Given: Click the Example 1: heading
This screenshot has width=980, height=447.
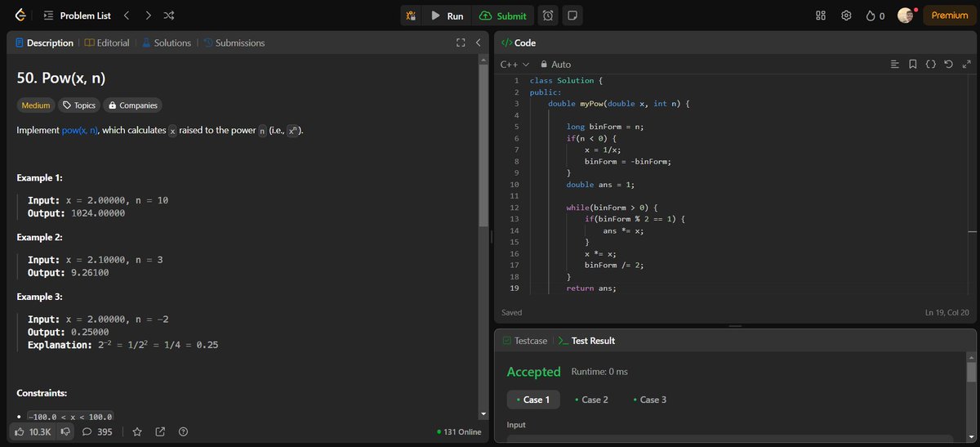Looking at the screenshot, I should [40, 177].
